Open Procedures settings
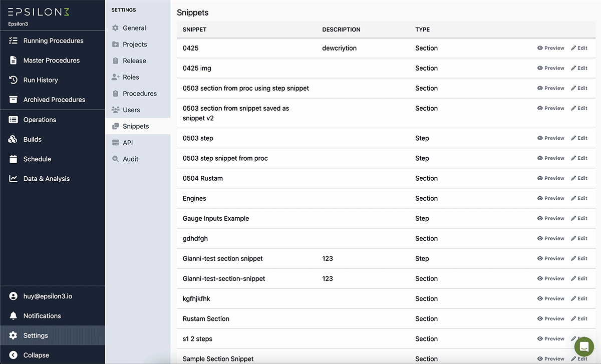The image size is (601, 364). click(x=138, y=94)
